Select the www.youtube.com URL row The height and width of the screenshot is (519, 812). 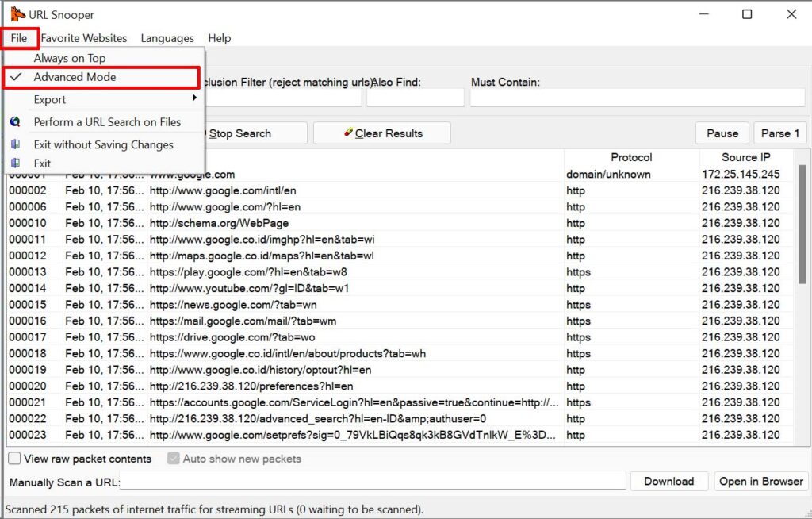[400, 288]
